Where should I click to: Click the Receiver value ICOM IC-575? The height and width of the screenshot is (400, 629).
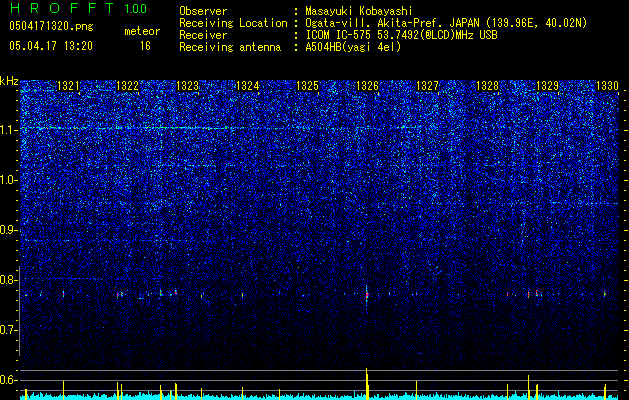click(339, 35)
